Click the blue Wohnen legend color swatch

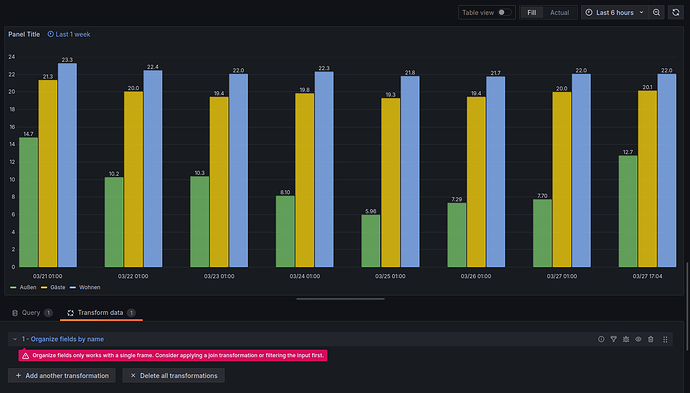click(73, 287)
